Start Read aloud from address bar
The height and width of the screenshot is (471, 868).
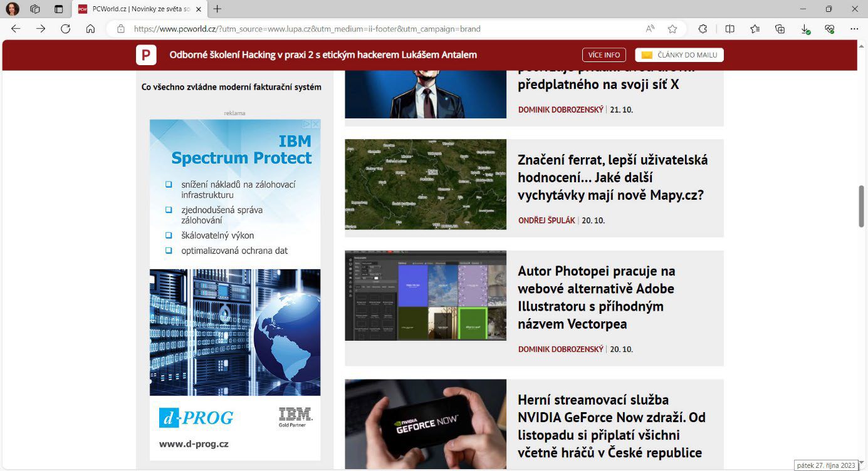coord(650,29)
